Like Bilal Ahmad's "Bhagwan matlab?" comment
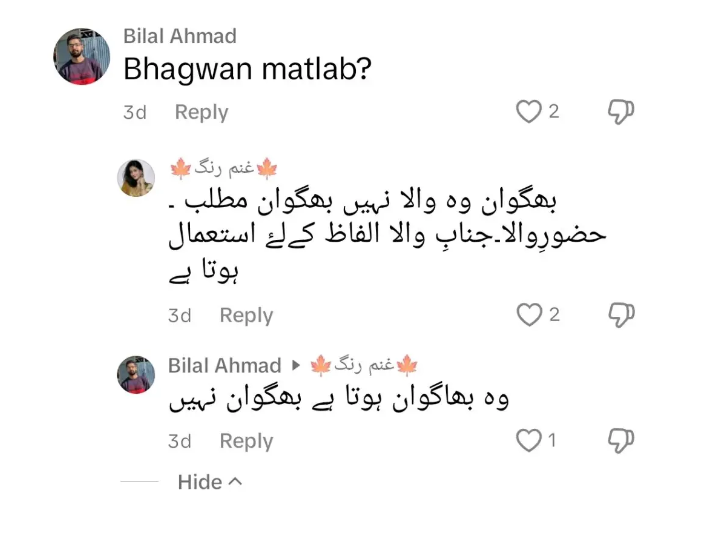Image resolution: width=714 pixels, height=549 pixels. 528,112
